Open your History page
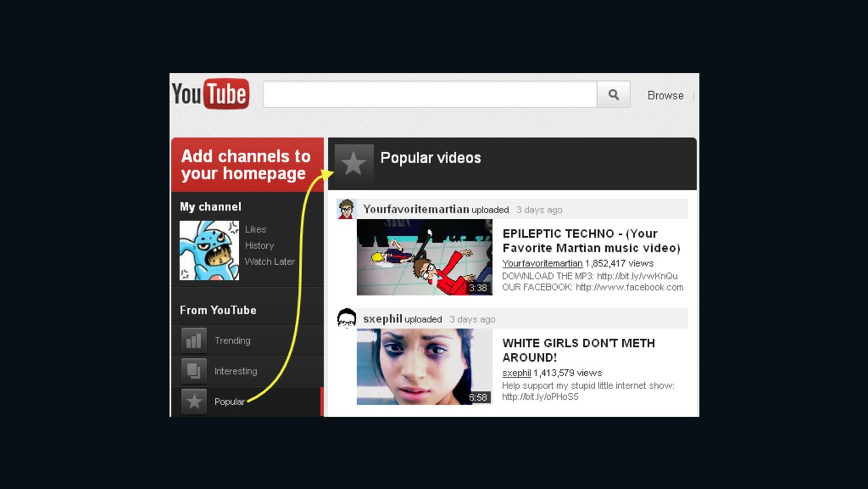The height and width of the screenshot is (489, 868). pos(259,245)
